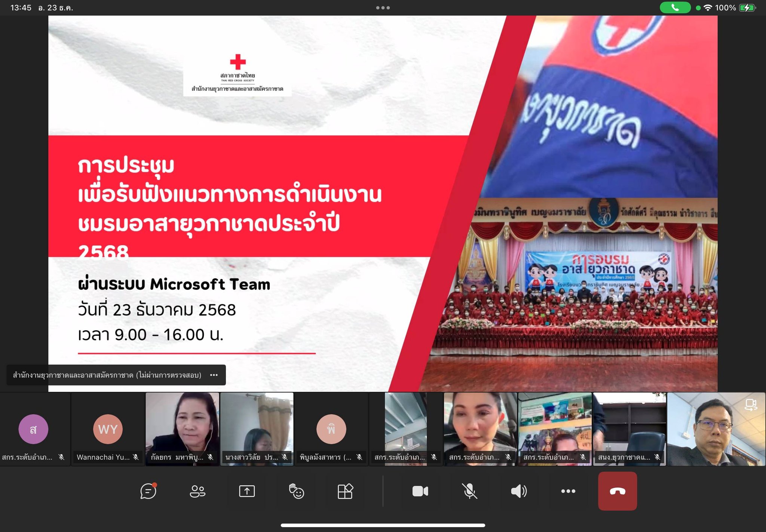The width and height of the screenshot is (766, 532).
Task: Tap green active call indicator
Action: click(x=675, y=7)
